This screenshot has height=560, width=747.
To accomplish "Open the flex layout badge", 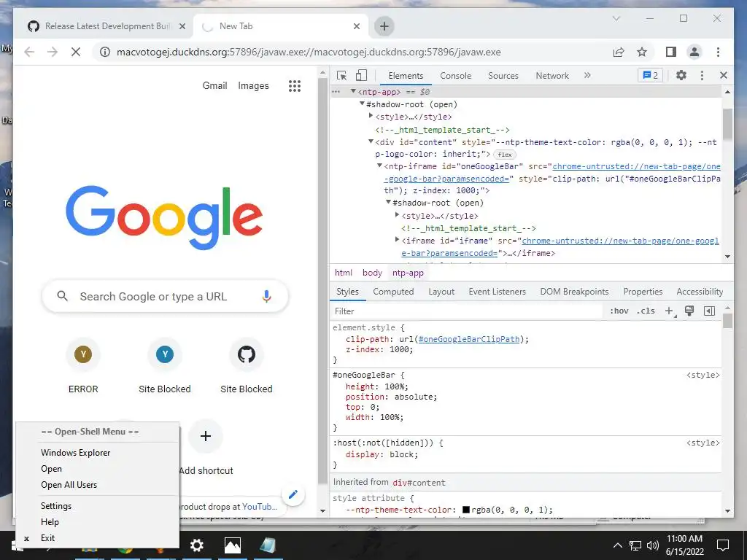I will 505,155.
